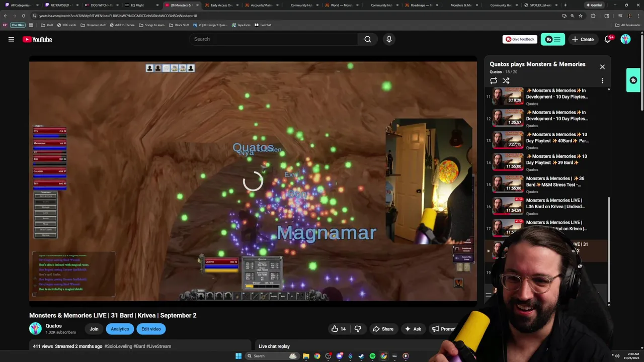Play L36 Bard on Krivea live video
644x362 pixels.
click(555, 204)
